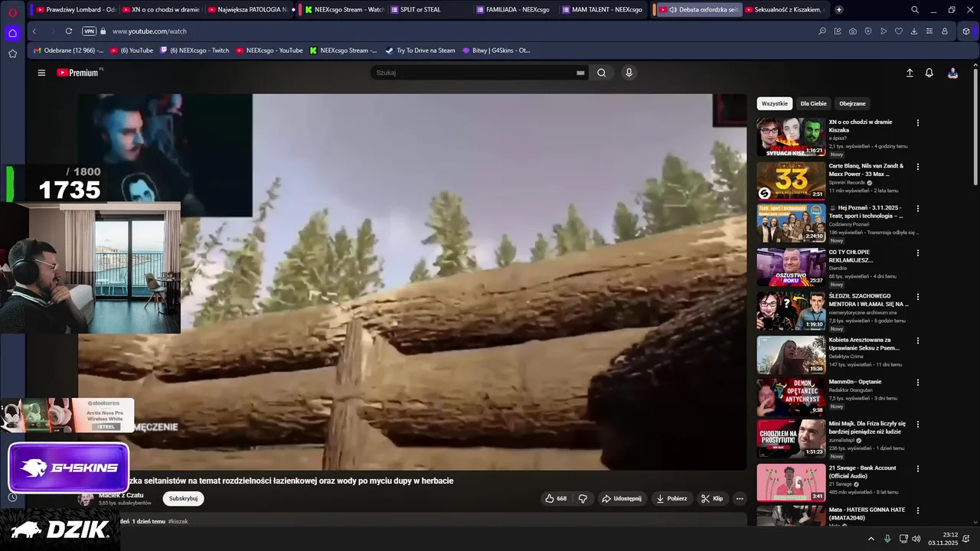
Task: Switch to Prawdziwy Lombard tab
Action: click(x=76, y=10)
